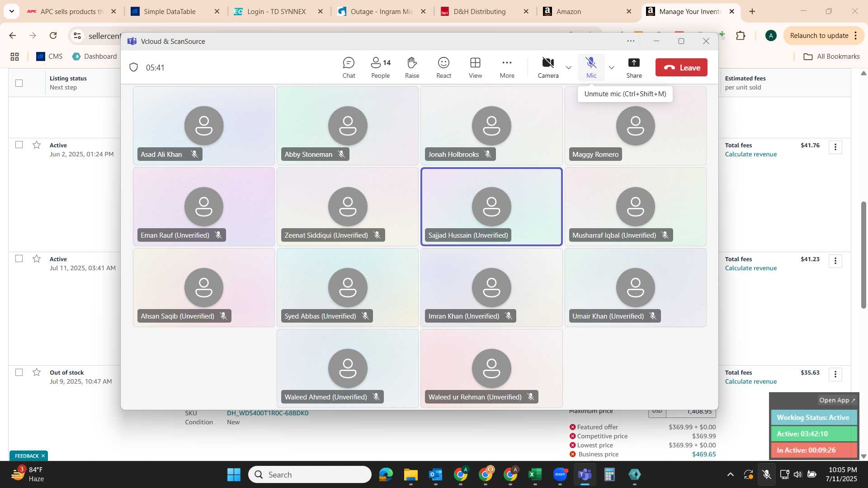Open Zoom from the taskbar
This screenshot has width=868, height=488.
[x=560, y=475]
